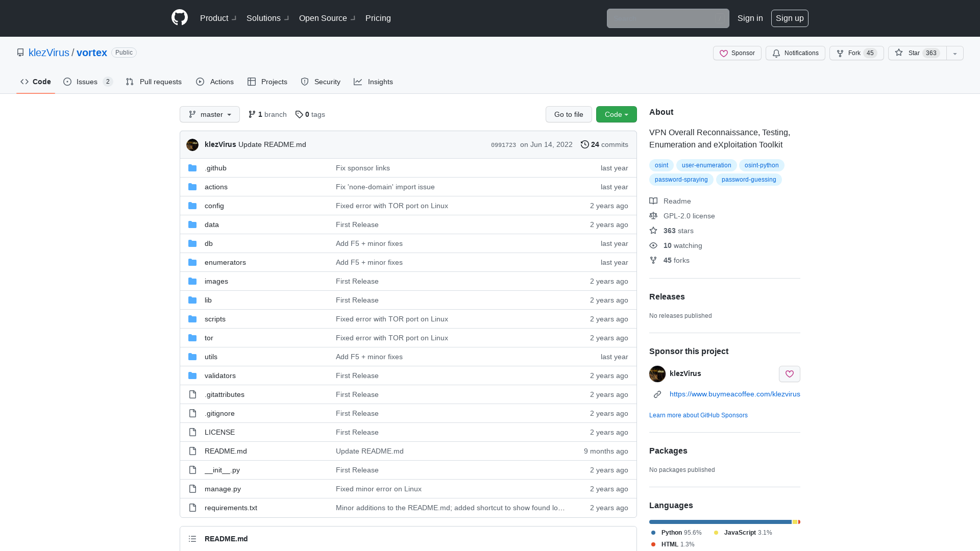This screenshot has width=980, height=551.
Task: Click the folder icon next to tor
Action: (192, 338)
